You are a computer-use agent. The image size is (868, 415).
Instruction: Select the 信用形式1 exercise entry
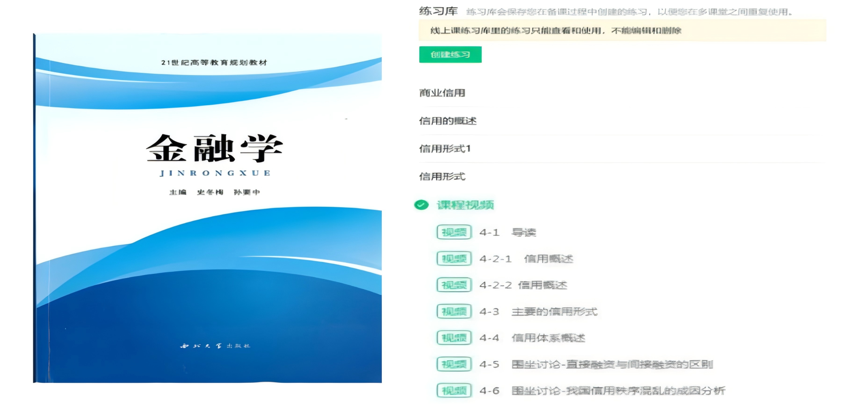coord(445,149)
